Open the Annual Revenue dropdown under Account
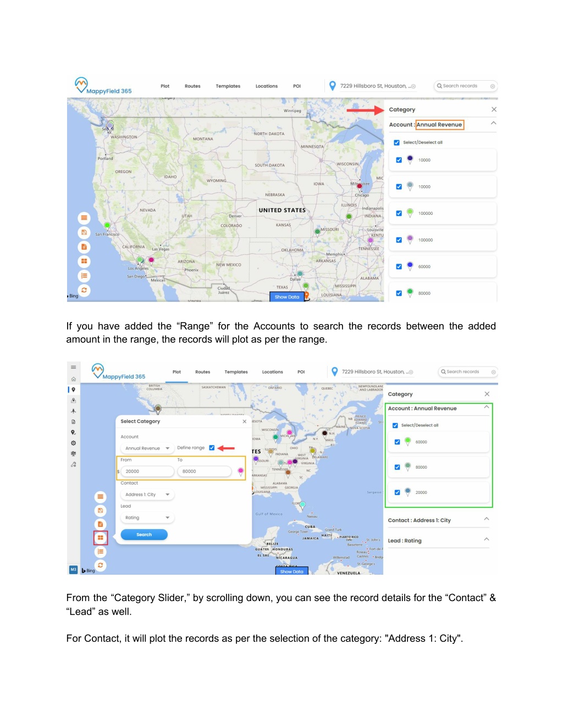Viewport: 563px width, 728px height. click(x=147, y=448)
